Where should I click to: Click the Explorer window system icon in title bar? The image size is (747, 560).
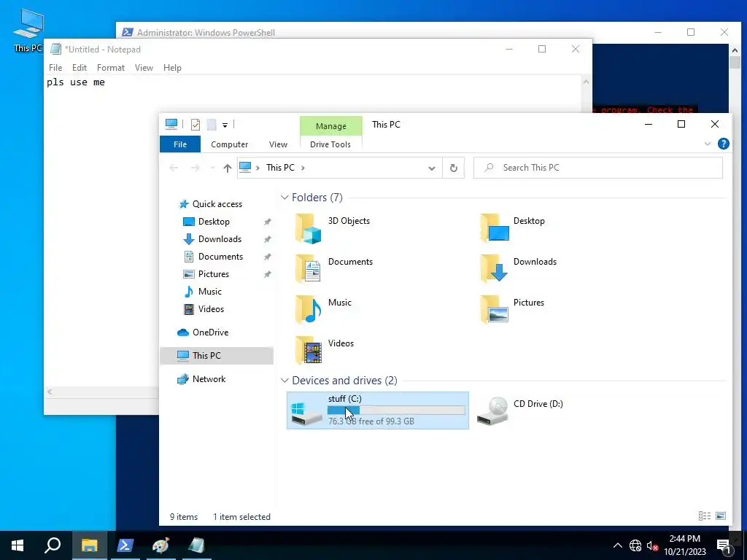pyautogui.click(x=171, y=124)
